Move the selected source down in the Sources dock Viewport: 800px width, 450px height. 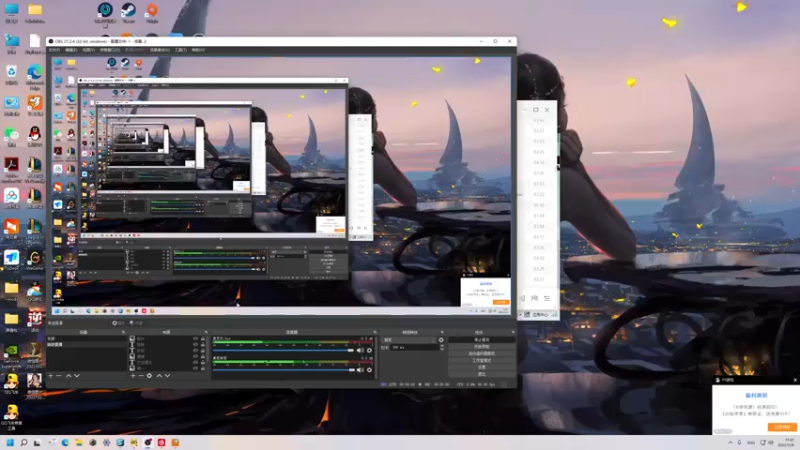(167, 376)
